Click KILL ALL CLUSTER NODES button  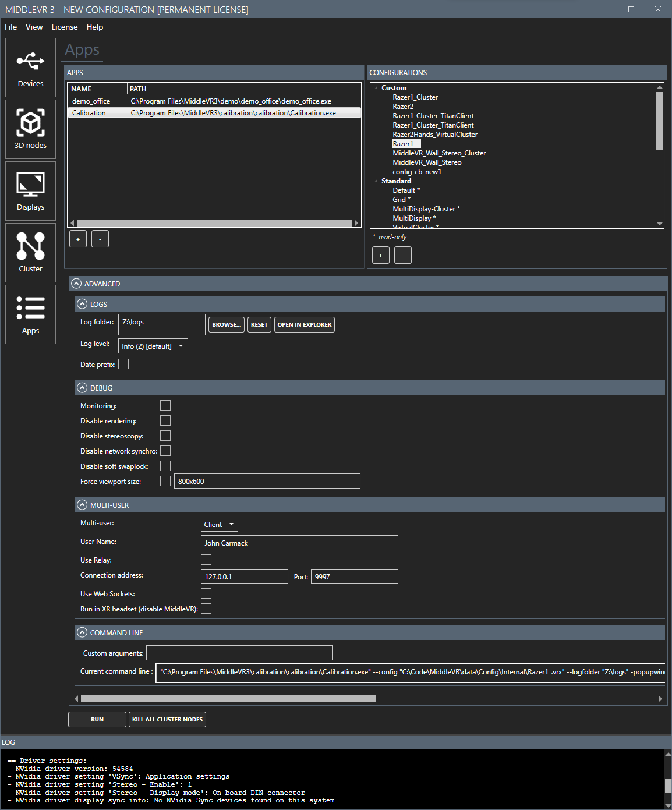pos(167,719)
